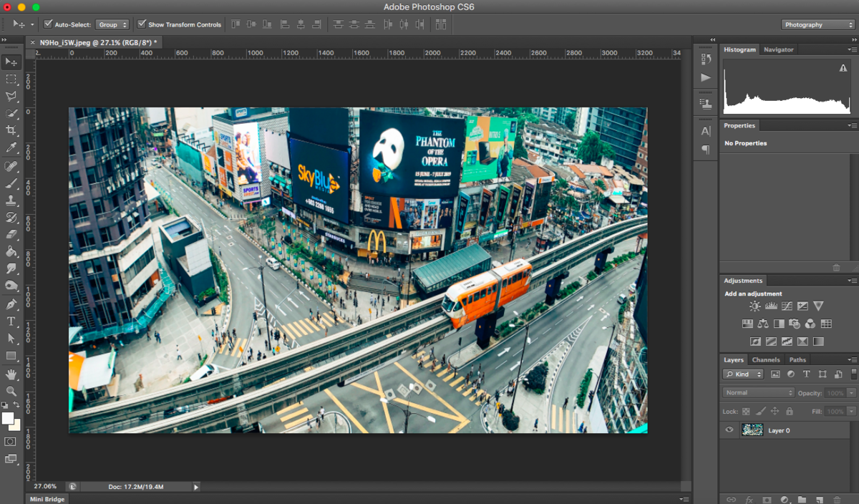Add a Curves adjustment

coord(786,306)
